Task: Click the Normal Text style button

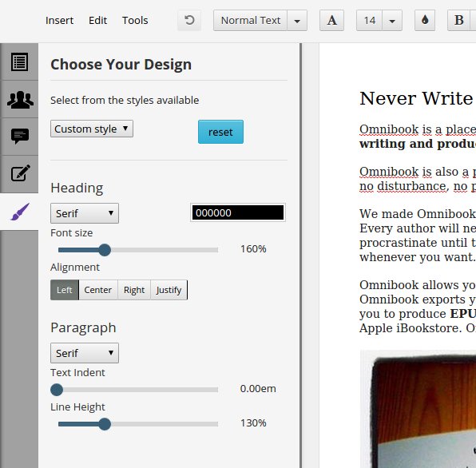Action: coord(251,20)
